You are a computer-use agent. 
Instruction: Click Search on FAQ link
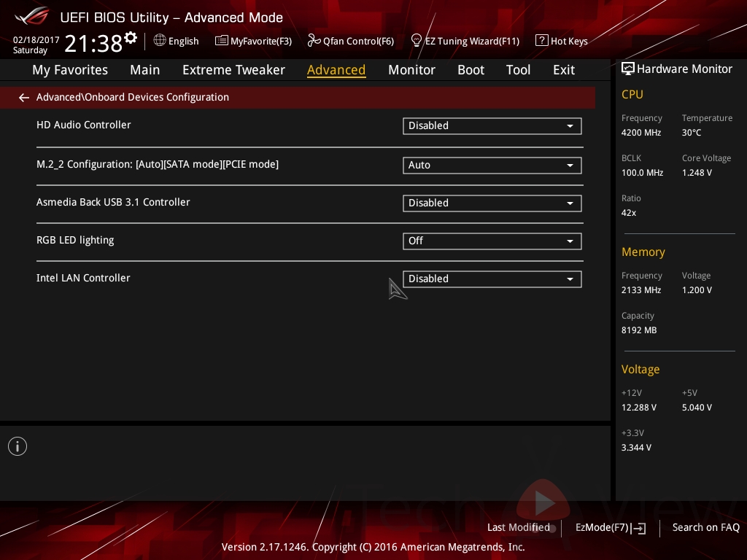[x=705, y=528]
